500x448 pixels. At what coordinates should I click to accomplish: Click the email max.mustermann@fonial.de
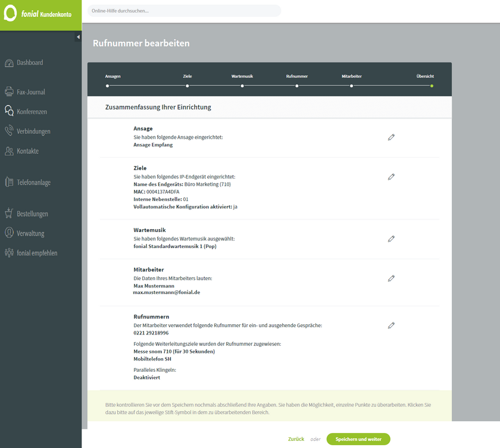(167, 293)
